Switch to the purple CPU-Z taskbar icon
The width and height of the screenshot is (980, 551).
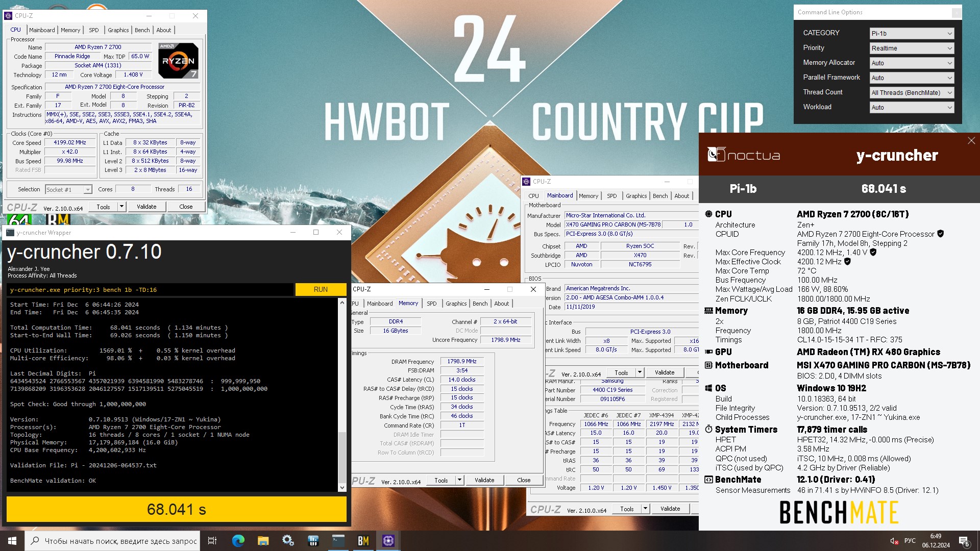point(388,541)
